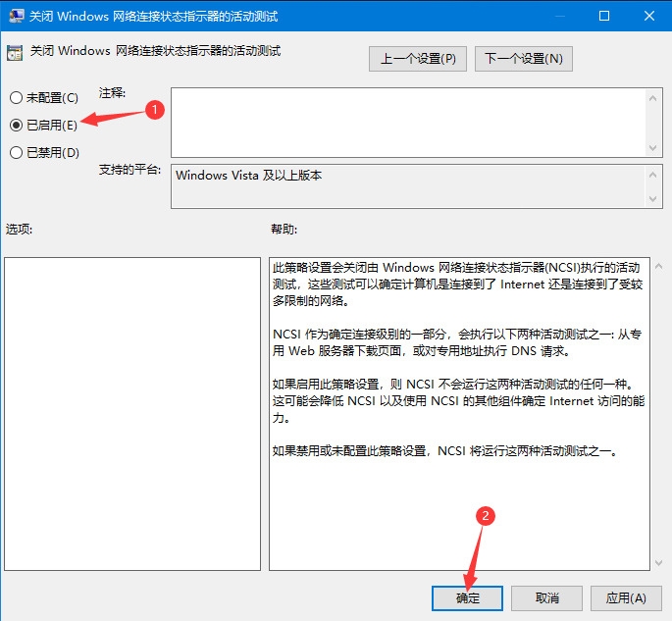The width and height of the screenshot is (672, 621).
Task: Click the dialog's title bar system icon
Action: (x=17, y=17)
